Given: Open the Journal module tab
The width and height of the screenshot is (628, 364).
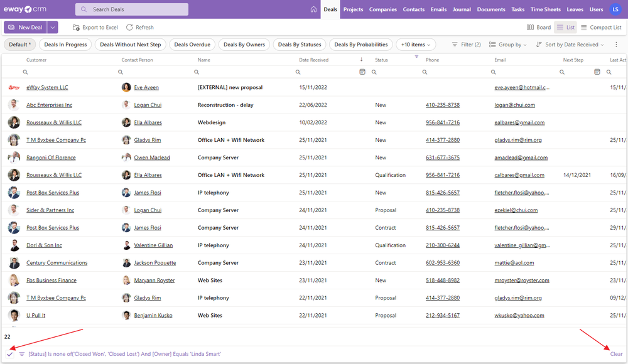Looking at the screenshot, I should (462, 9).
